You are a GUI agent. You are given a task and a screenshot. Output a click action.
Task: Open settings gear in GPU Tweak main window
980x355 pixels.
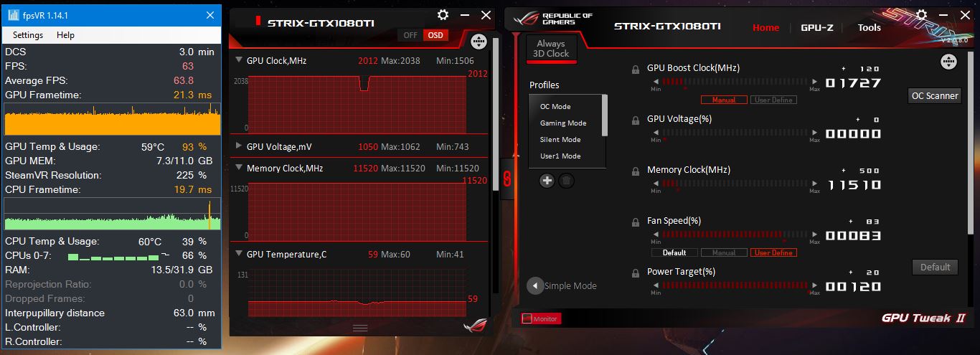[921, 14]
